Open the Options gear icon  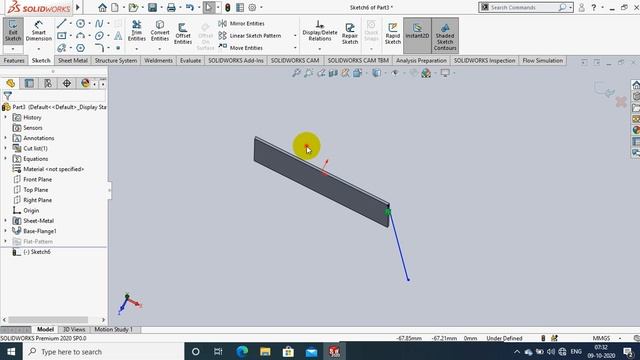252,7
